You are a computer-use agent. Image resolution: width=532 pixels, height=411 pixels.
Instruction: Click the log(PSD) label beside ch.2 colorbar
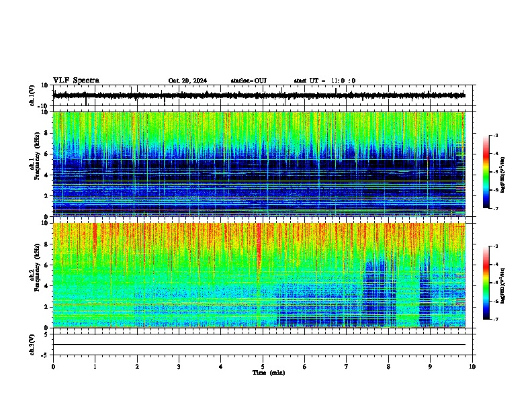click(502, 285)
